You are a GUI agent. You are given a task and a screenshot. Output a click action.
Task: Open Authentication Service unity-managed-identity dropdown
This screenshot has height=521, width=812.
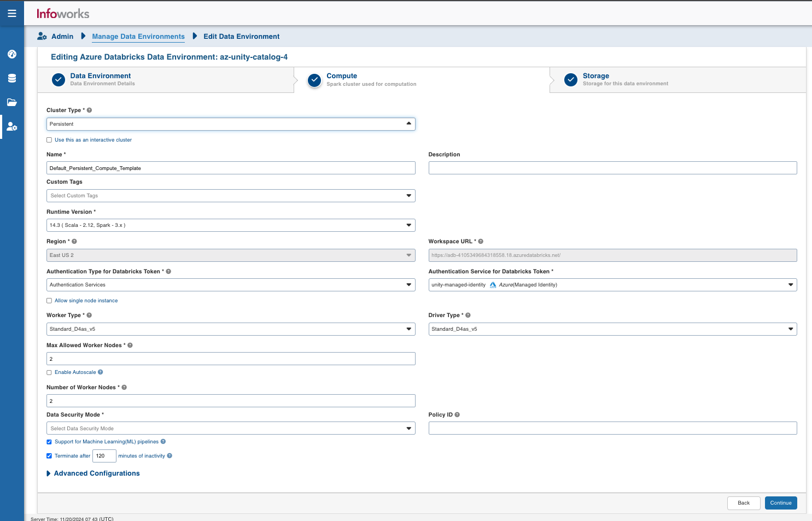(612, 285)
